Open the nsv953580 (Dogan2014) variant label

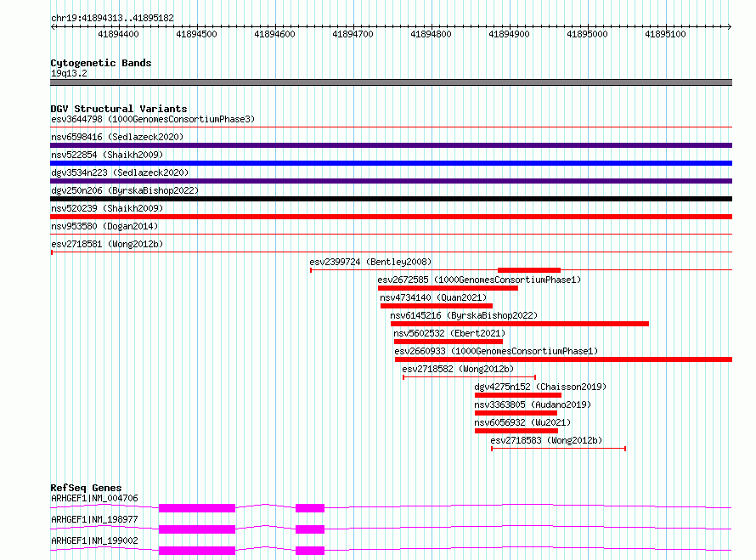pyautogui.click(x=104, y=226)
